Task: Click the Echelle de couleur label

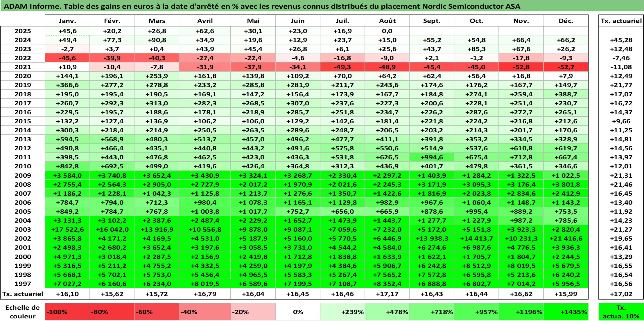Action: click(x=23, y=312)
